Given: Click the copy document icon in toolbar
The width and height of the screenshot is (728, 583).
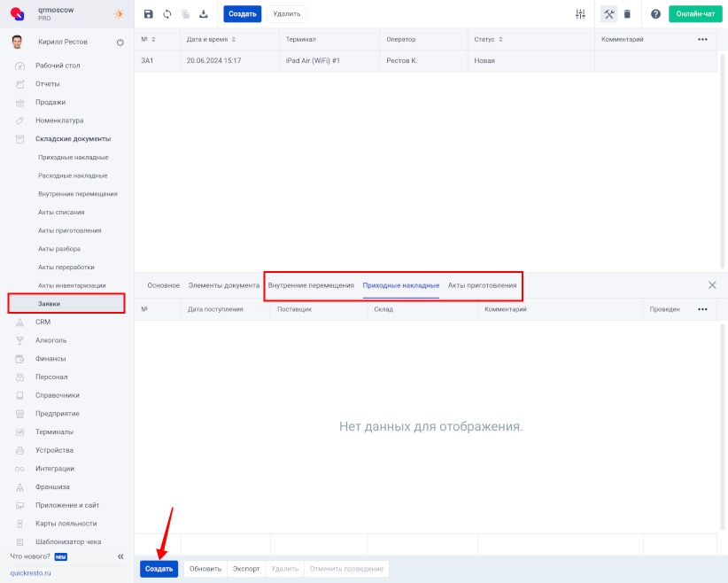Looking at the screenshot, I should coord(185,14).
